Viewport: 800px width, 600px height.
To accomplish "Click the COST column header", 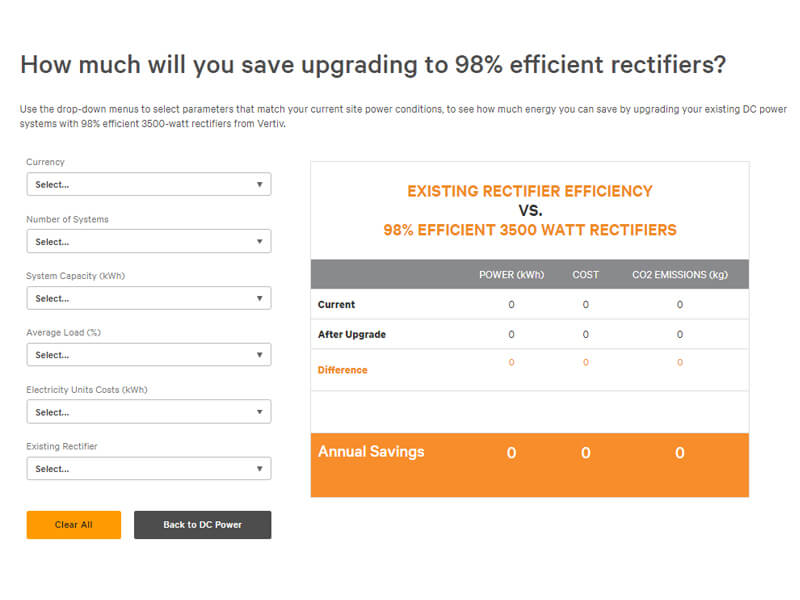I will pos(586,275).
